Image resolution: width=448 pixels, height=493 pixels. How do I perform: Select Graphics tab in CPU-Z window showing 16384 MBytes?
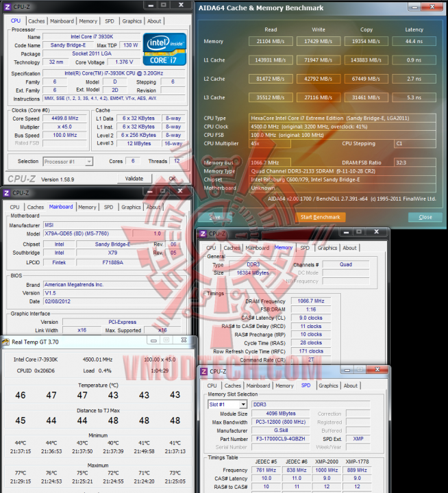(327, 248)
